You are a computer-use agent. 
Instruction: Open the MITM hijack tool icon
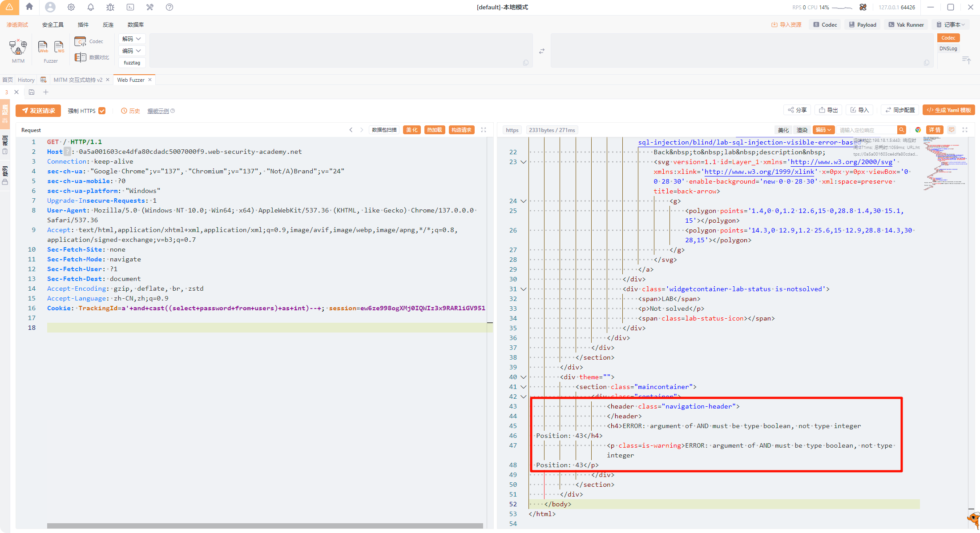[x=18, y=47]
